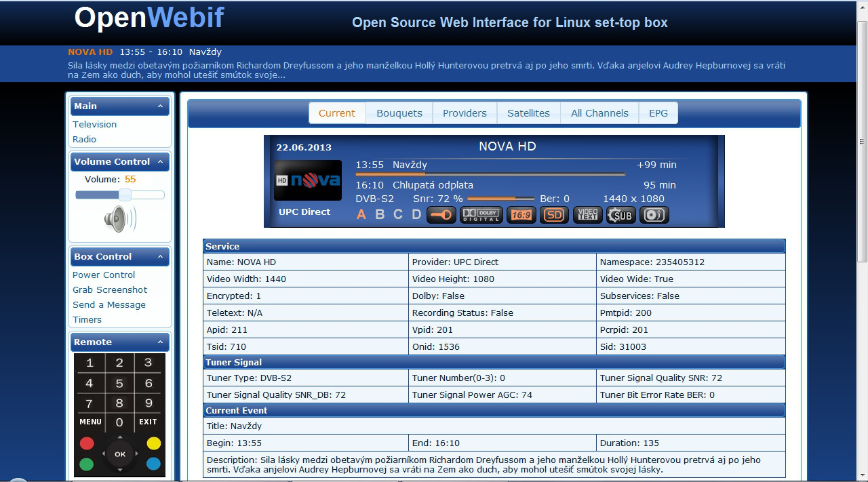This screenshot has height=482, width=868.
Task: Click the yellow remote button
Action: point(154,443)
